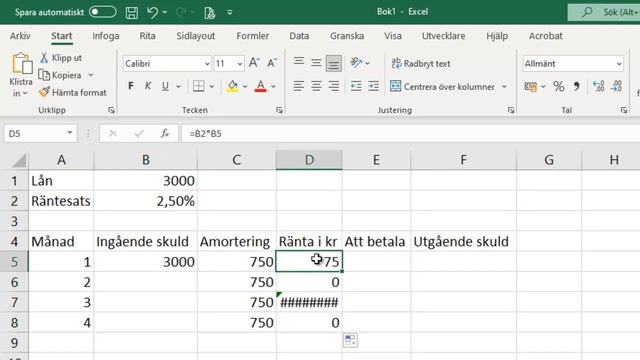640x360 pixels.
Task: Click the Kopiera button
Action: tap(60, 75)
